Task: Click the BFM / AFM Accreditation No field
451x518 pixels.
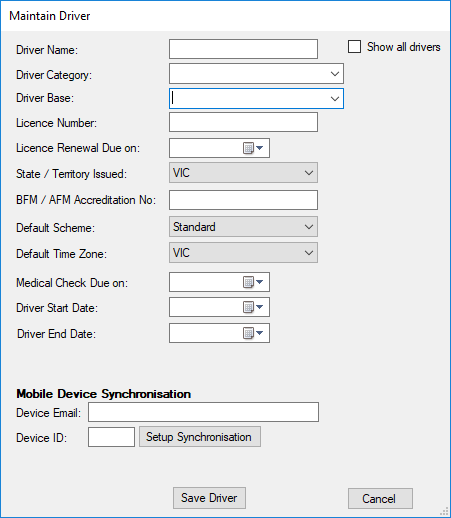Action: point(243,200)
